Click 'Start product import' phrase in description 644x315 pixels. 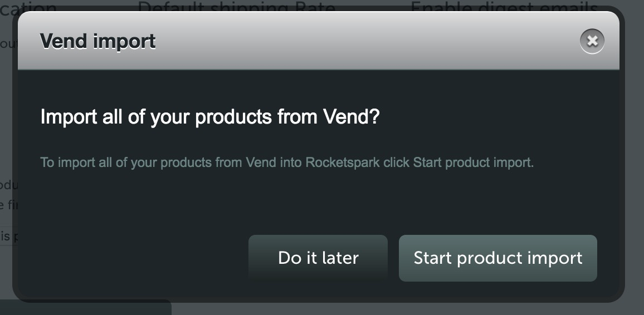click(472, 163)
